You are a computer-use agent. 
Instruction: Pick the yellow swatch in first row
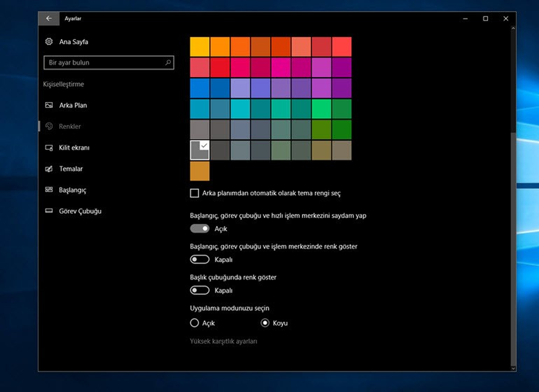199,47
